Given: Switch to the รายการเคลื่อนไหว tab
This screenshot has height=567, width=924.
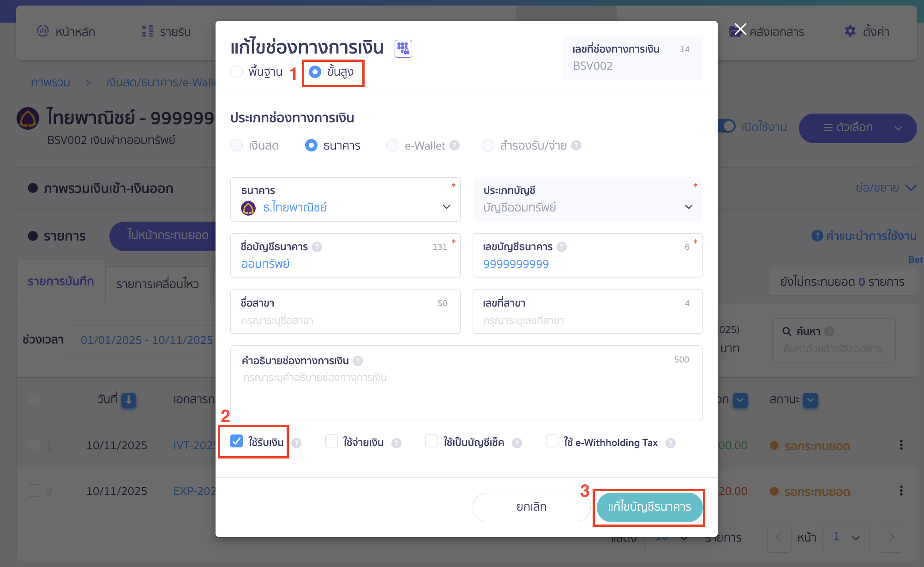Looking at the screenshot, I should coord(157,284).
